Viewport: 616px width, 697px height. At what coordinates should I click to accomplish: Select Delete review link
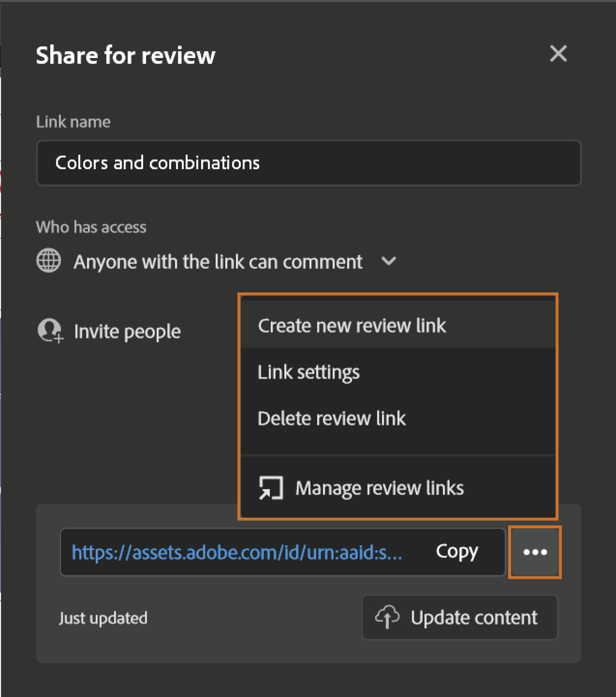[x=331, y=418]
